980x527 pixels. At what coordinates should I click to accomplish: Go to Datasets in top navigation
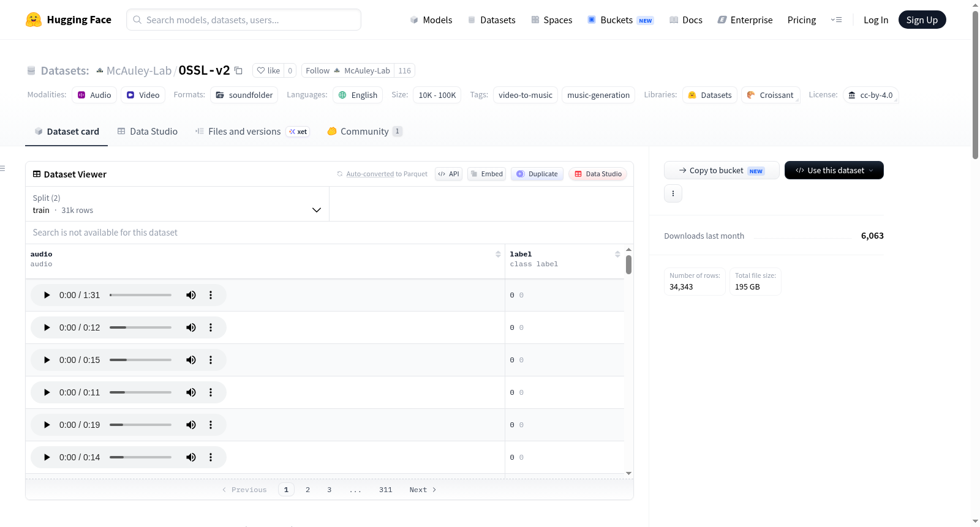tap(491, 20)
